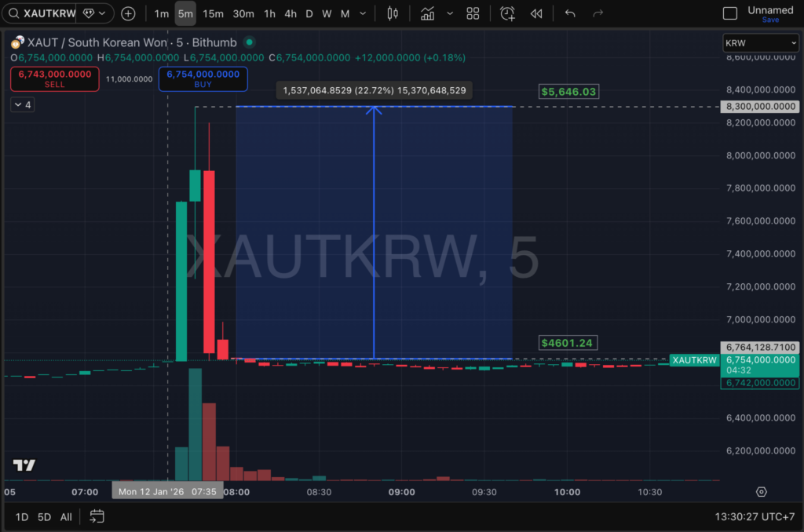Click the blue BUY price button

(203, 78)
